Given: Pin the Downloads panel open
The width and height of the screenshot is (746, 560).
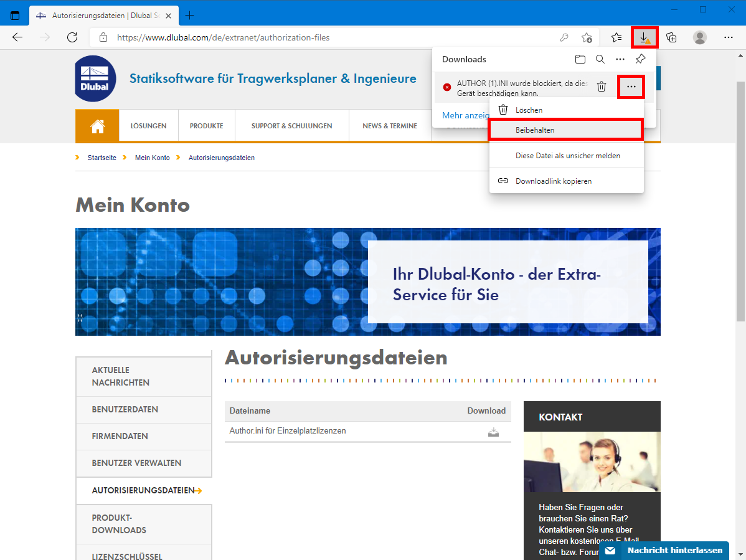Looking at the screenshot, I should (x=640, y=59).
